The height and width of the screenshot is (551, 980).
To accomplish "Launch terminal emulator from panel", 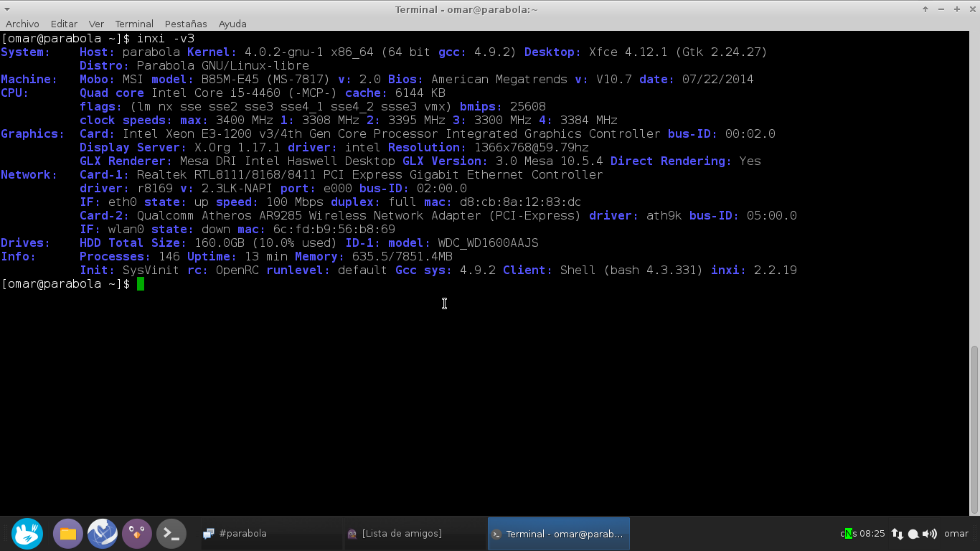I will [x=171, y=534].
